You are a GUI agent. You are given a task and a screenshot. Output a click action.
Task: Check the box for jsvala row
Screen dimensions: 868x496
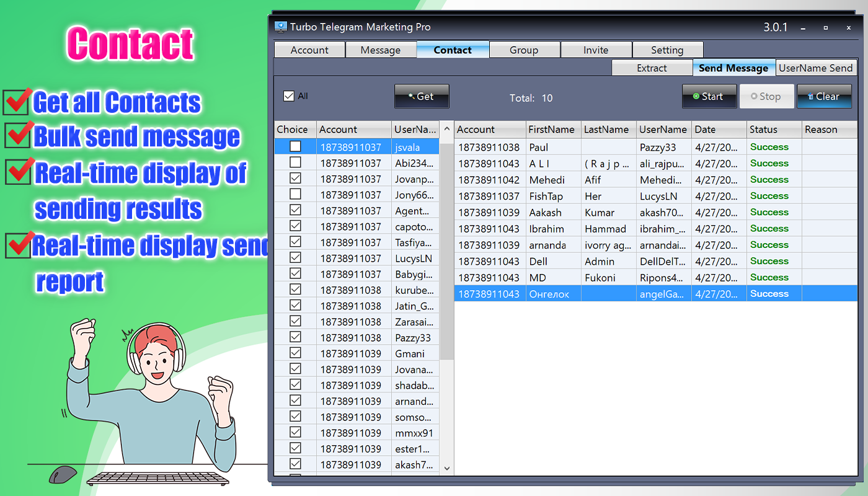click(x=295, y=147)
